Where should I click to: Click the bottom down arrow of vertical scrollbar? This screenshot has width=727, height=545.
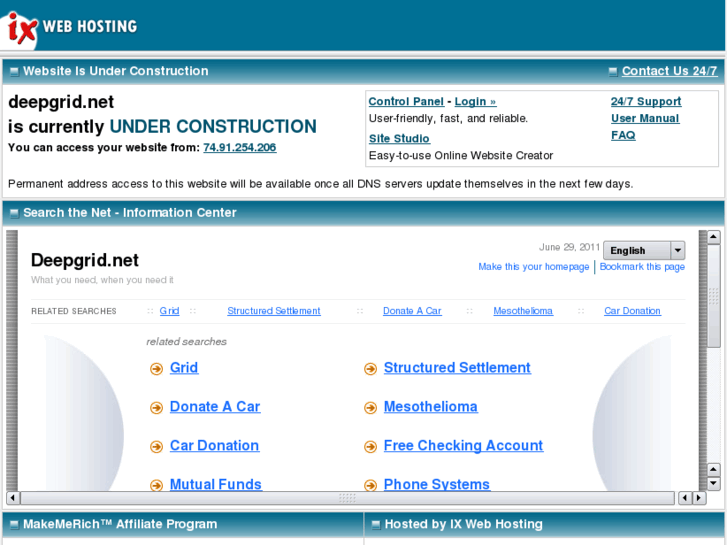click(714, 484)
